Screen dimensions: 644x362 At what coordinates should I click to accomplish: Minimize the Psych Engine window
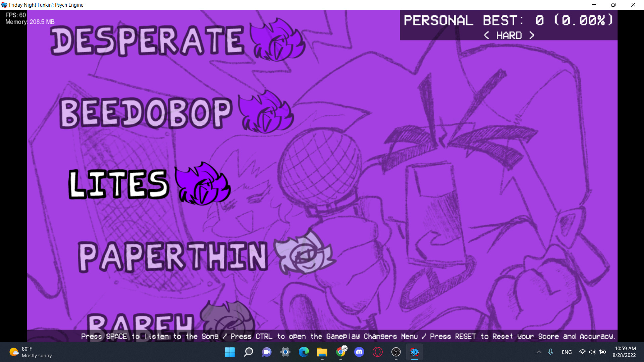coord(594,5)
